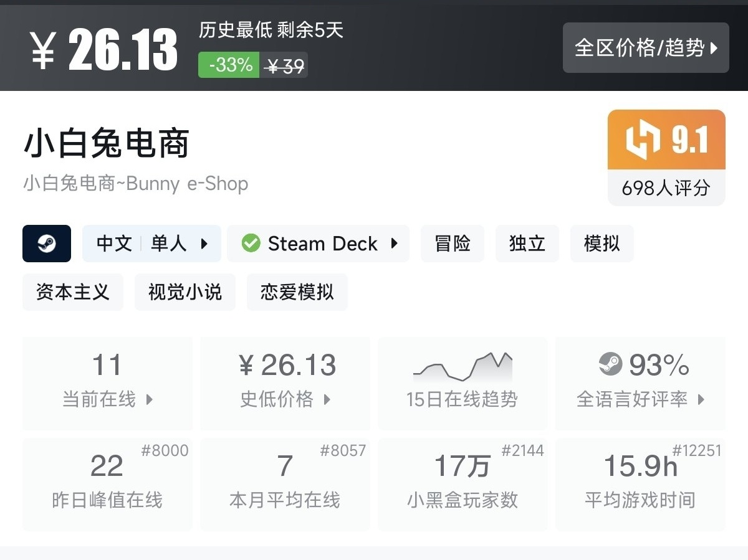Expand 全语言好评率 review rating details
The height and width of the screenshot is (560, 748).
click(x=701, y=399)
